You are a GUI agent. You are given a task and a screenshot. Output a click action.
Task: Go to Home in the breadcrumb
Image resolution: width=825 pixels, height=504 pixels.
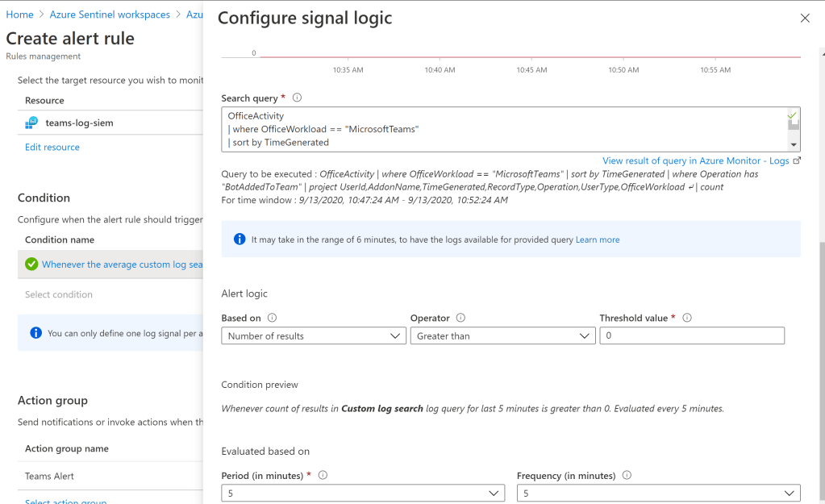[x=19, y=15]
